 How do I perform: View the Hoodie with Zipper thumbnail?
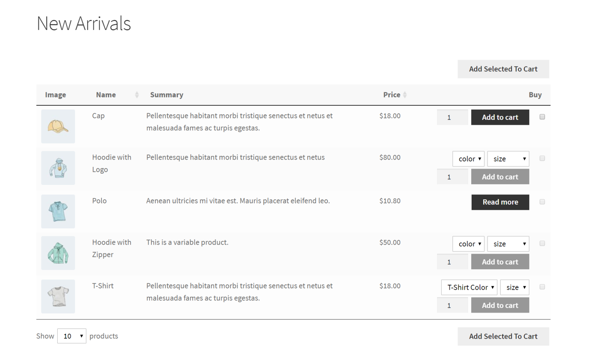[x=58, y=253]
